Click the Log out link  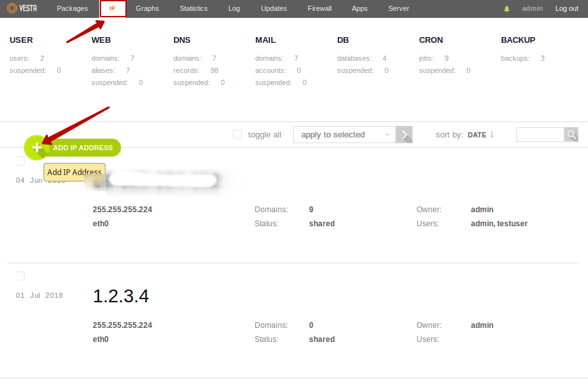point(566,9)
